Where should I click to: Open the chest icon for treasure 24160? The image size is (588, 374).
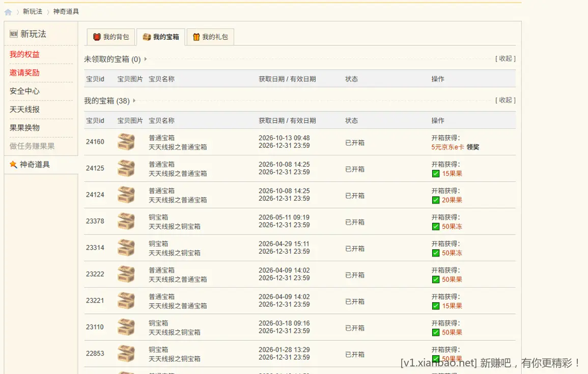tap(126, 142)
